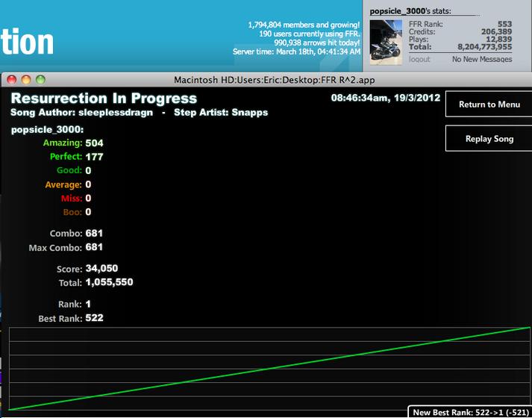This screenshot has height=418, width=532.
Task: Click the green line on the results graph
Action: point(269,369)
